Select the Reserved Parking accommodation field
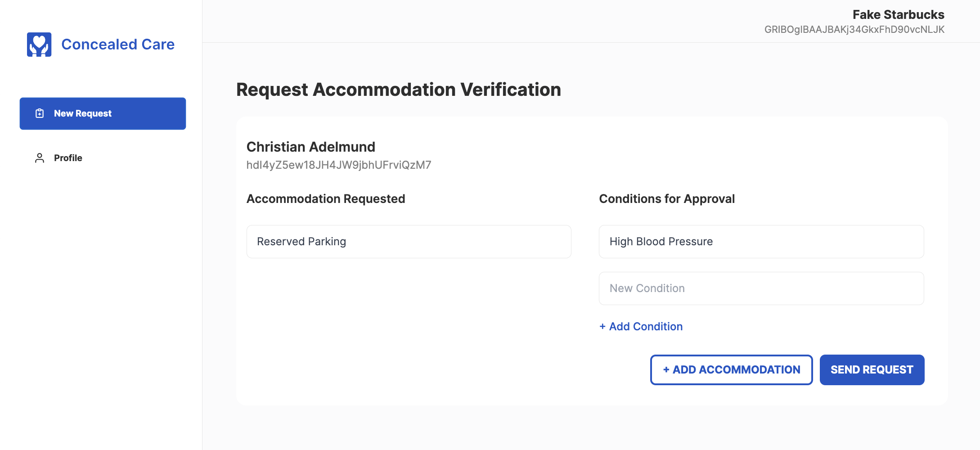The height and width of the screenshot is (450, 980). [x=409, y=241]
